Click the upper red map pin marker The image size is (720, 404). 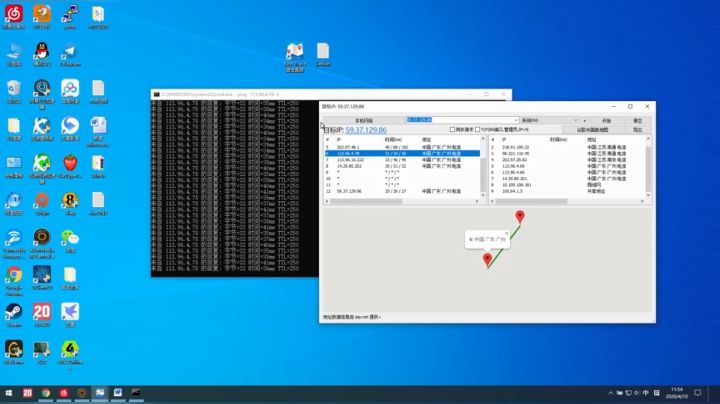(x=520, y=217)
